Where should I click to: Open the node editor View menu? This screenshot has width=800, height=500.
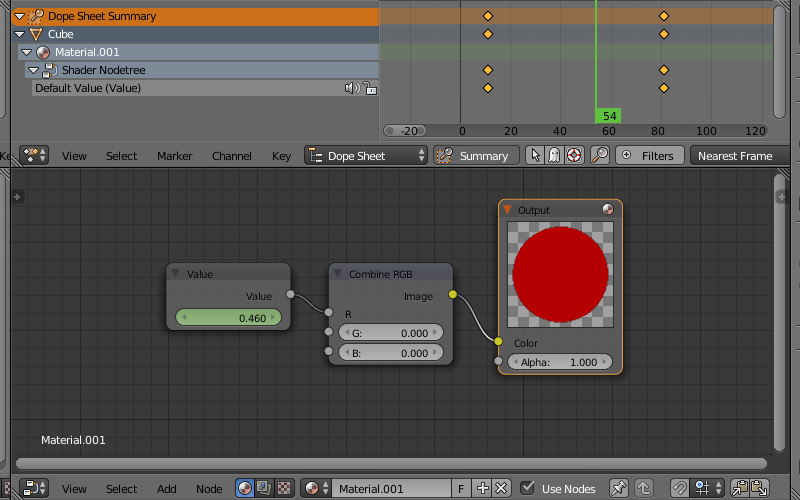pyautogui.click(x=74, y=489)
